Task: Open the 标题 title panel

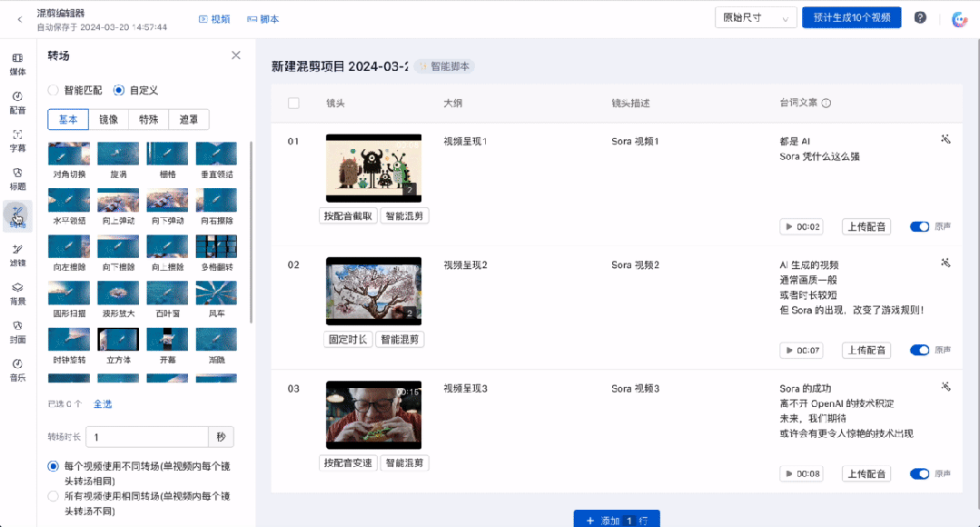Action: [x=17, y=179]
